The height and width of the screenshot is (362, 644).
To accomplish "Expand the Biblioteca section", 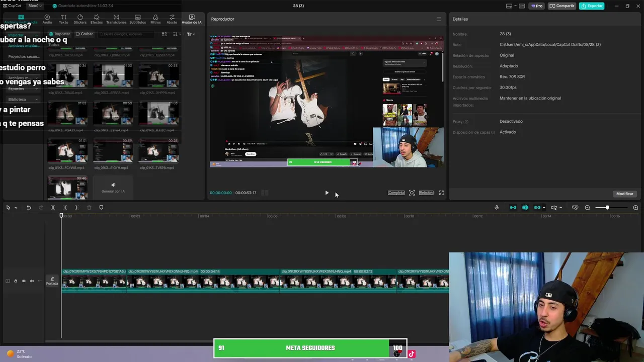I will (24, 100).
